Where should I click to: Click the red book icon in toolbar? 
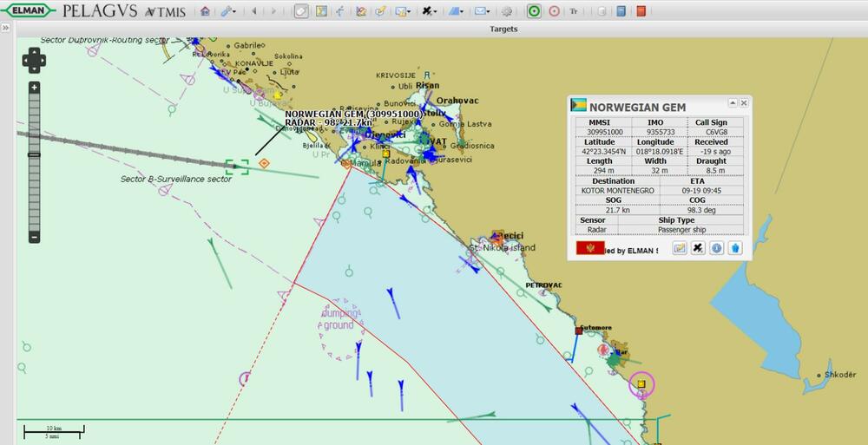point(641,11)
